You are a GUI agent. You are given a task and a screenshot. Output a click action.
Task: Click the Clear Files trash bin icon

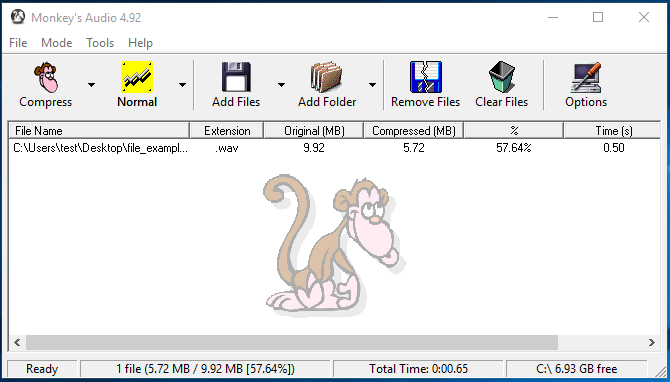502,77
